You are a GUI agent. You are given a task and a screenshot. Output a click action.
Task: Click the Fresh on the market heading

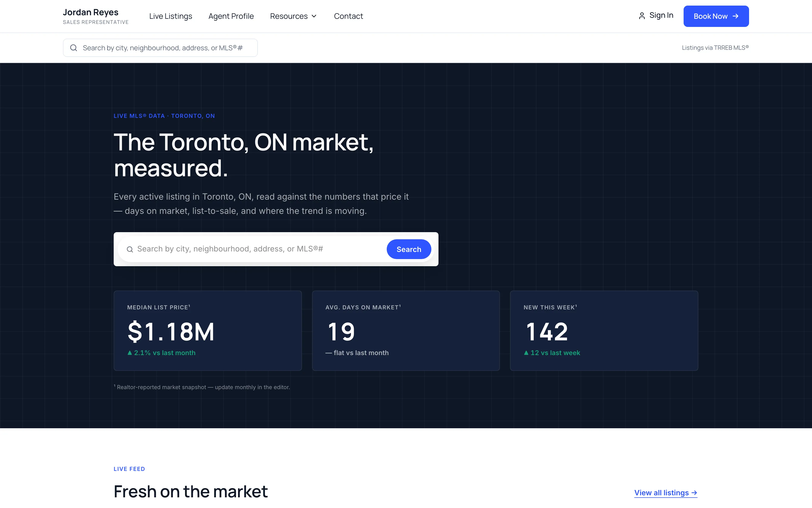(191, 491)
